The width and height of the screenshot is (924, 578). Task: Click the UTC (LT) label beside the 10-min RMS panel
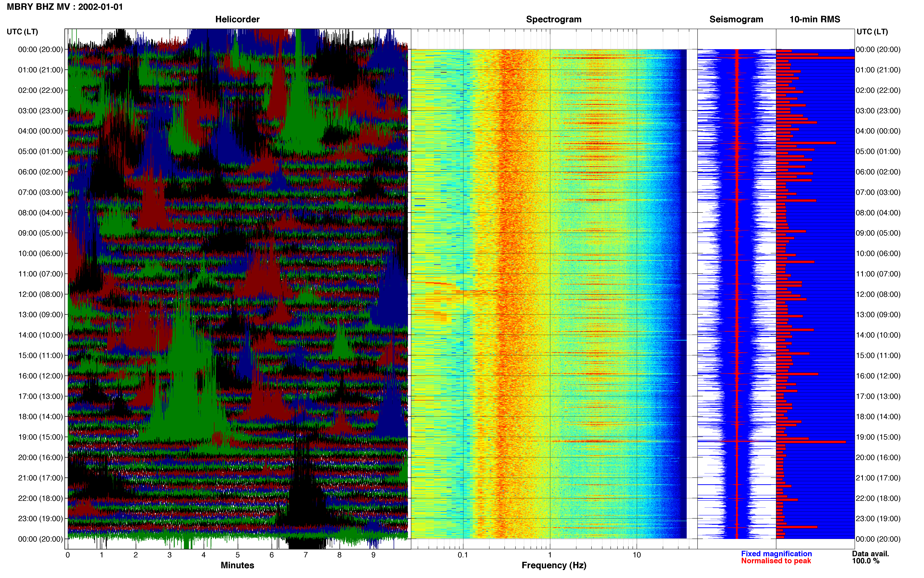(872, 32)
